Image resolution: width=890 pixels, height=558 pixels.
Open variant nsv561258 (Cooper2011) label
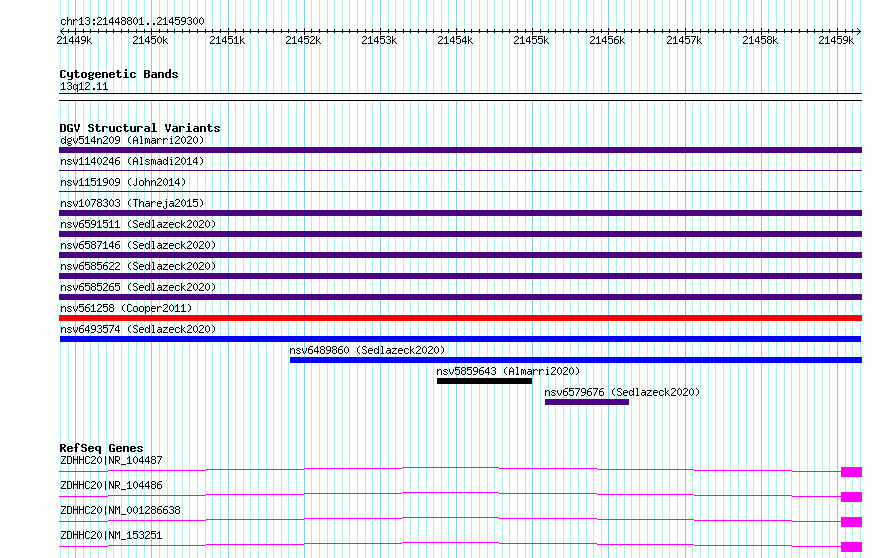point(126,308)
